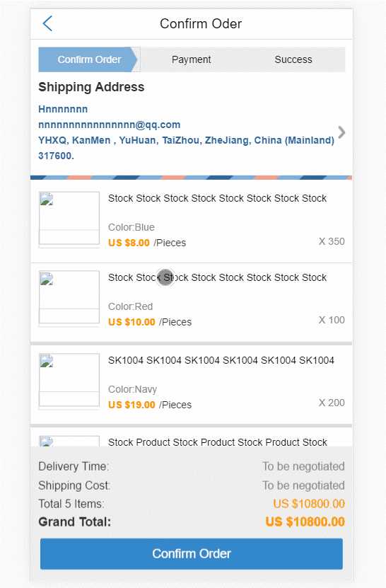Open the Red Stock item thumbnail
Screen dimensions: 386x588
(69, 299)
